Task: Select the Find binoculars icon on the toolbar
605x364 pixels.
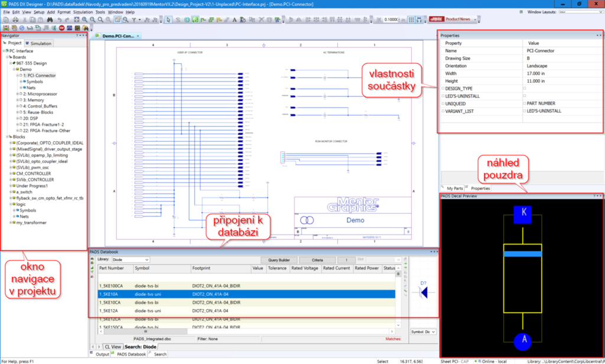Action: point(50,20)
